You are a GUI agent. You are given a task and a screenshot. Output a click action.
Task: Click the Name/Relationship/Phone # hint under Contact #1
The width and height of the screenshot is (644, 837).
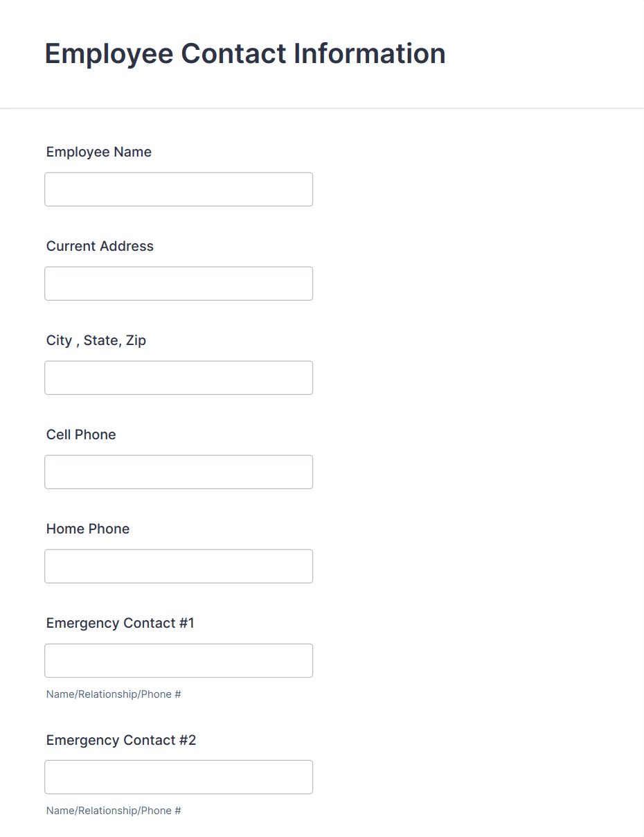[113, 694]
